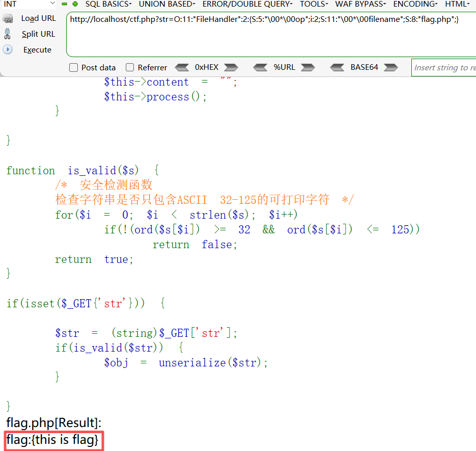Click the "if(isset($_GET{'str'}))" code line
476x451 pixels.
tap(86, 303)
